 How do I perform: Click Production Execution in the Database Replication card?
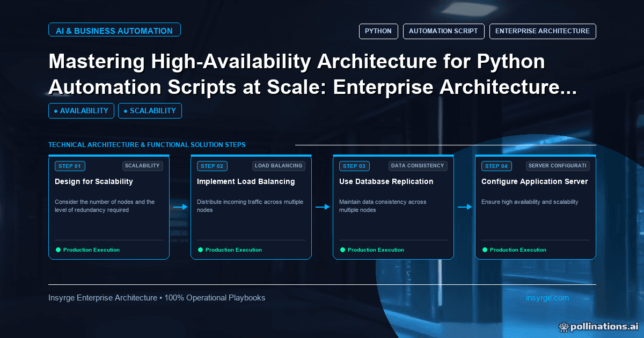(376, 250)
